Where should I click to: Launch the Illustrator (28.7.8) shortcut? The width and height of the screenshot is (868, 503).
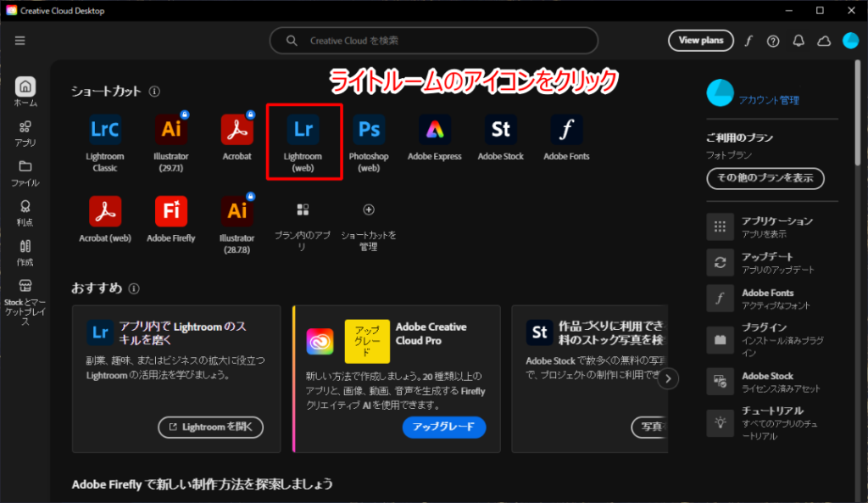tap(237, 224)
